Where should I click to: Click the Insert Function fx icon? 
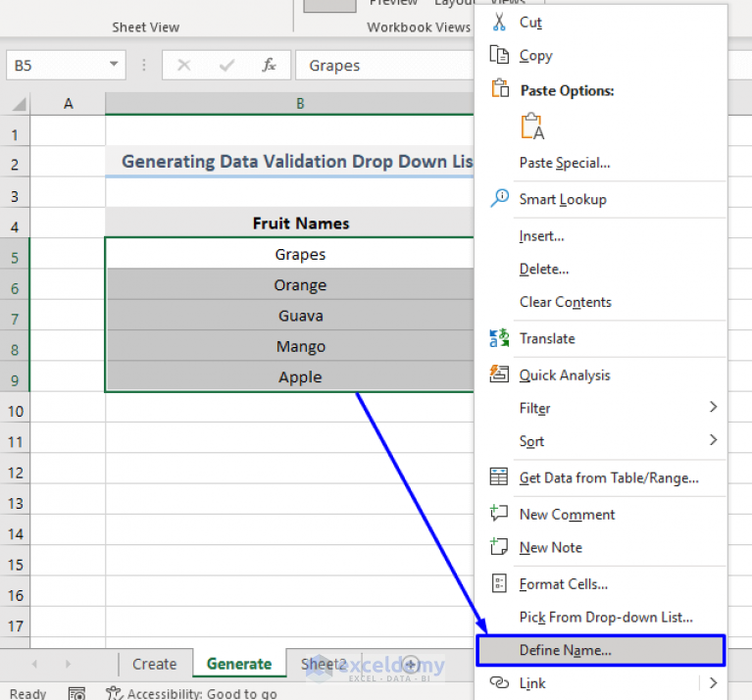pyautogui.click(x=269, y=65)
